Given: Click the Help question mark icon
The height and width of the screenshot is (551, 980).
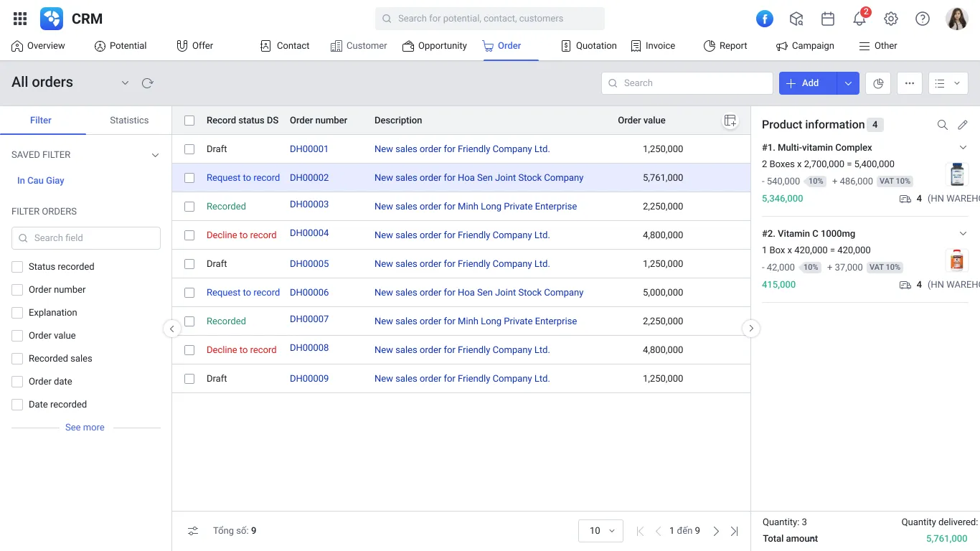Looking at the screenshot, I should (922, 19).
